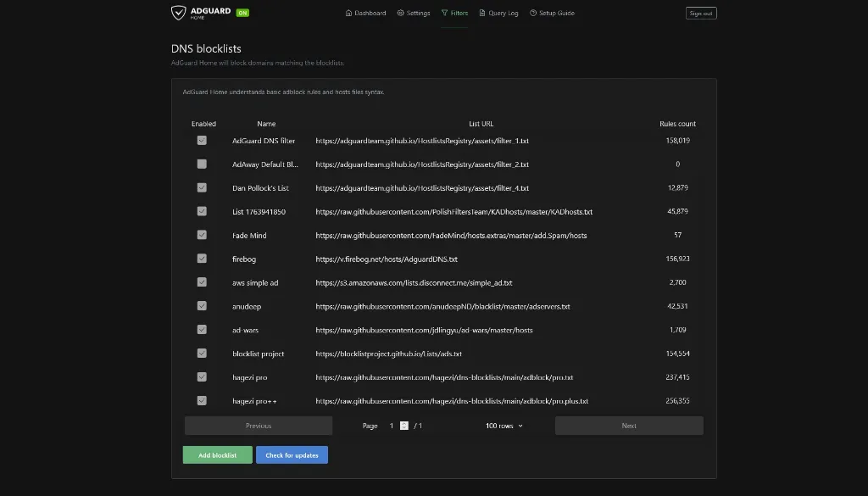
Task: Click the Name column header
Action: tap(266, 124)
